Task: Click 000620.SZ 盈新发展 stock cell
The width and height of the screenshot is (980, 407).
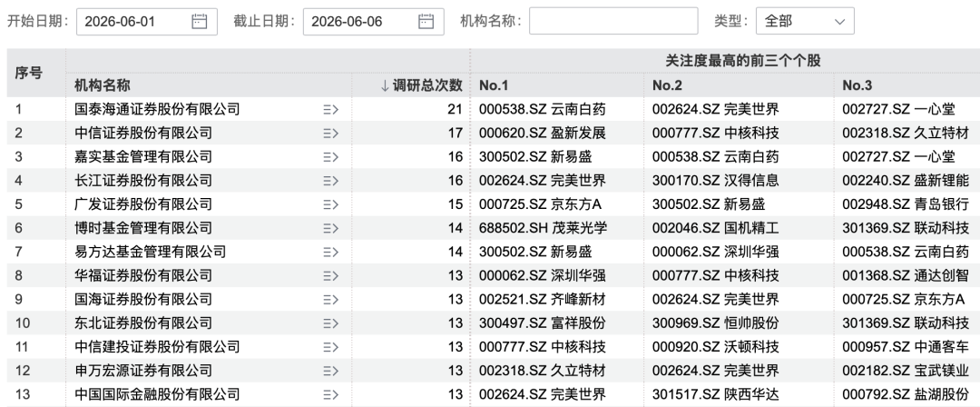Action: [x=543, y=134]
